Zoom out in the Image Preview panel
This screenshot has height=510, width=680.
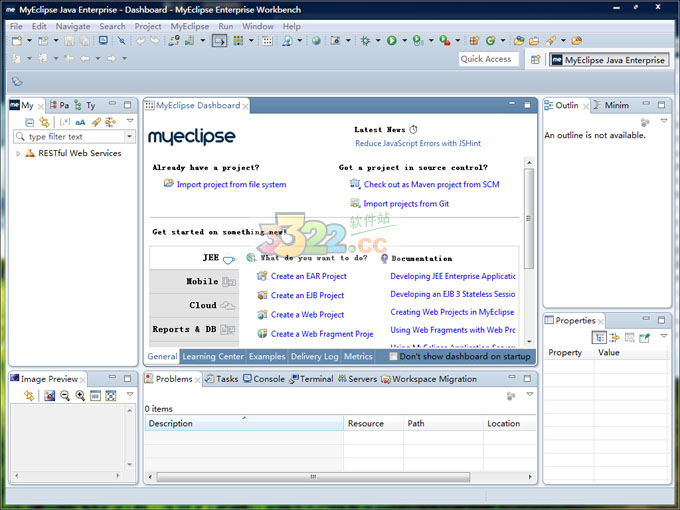pos(65,396)
